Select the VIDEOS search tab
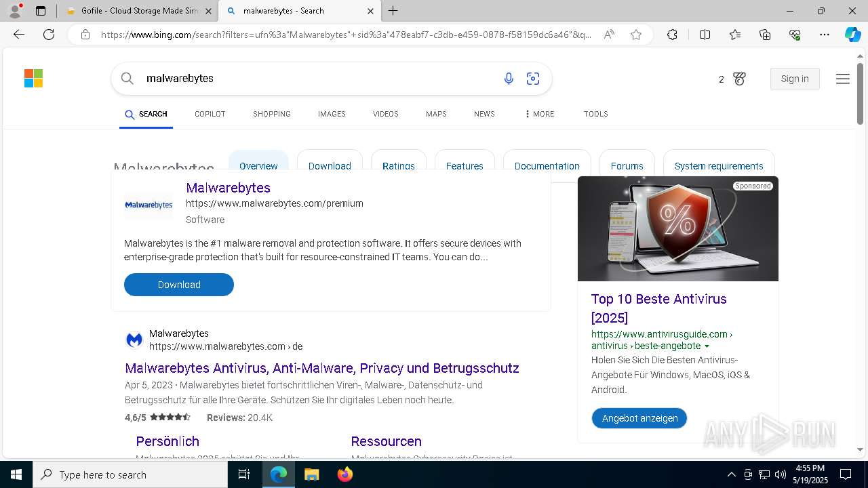Screen dimensions: 868x488 tap(385, 114)
